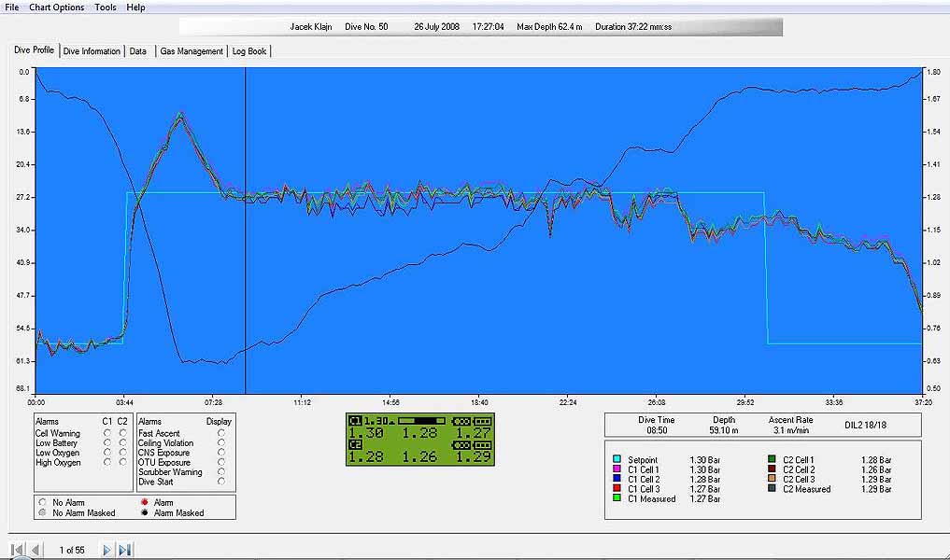Click the blue C1 Cell 2 swatch
Image resolution: width=950 pixels, height=560 pixels.
pyautogui.click(x=617, y=478)
